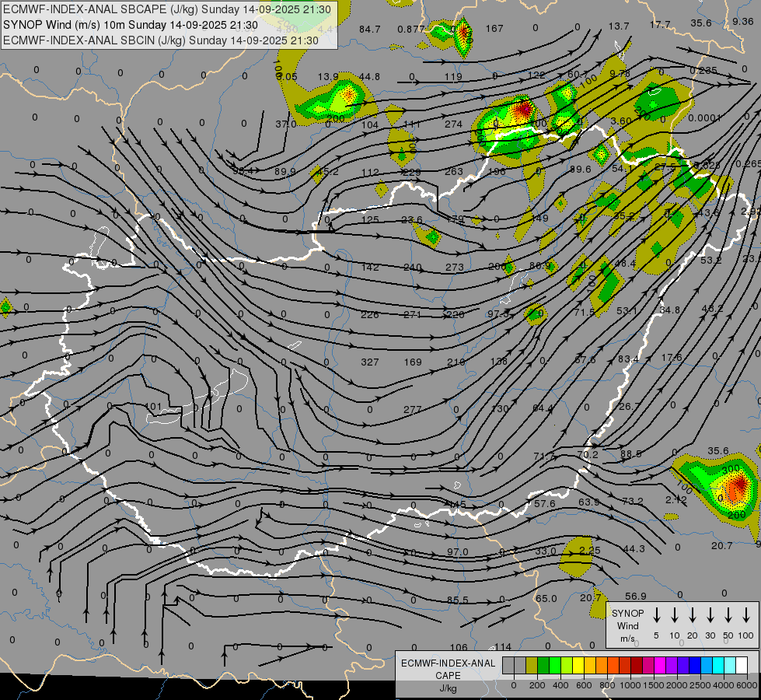This screenshot has width=761, height=700.
Task: Click the map value 57.6
Action: 545,504
